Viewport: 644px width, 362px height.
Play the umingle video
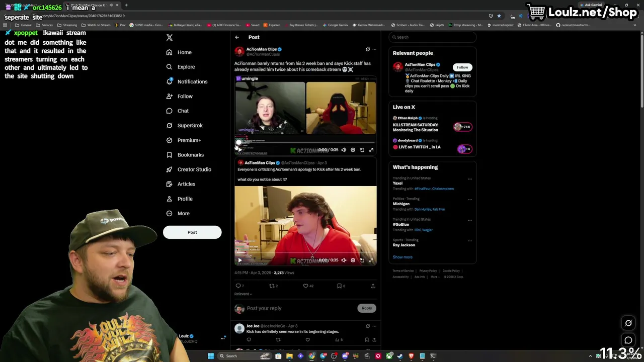239,149
